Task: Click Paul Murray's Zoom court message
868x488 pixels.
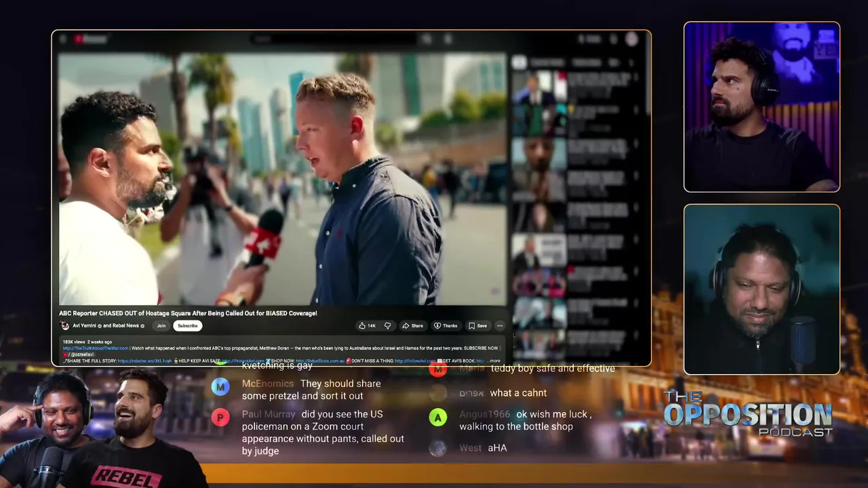Action: tap(323, 432)
